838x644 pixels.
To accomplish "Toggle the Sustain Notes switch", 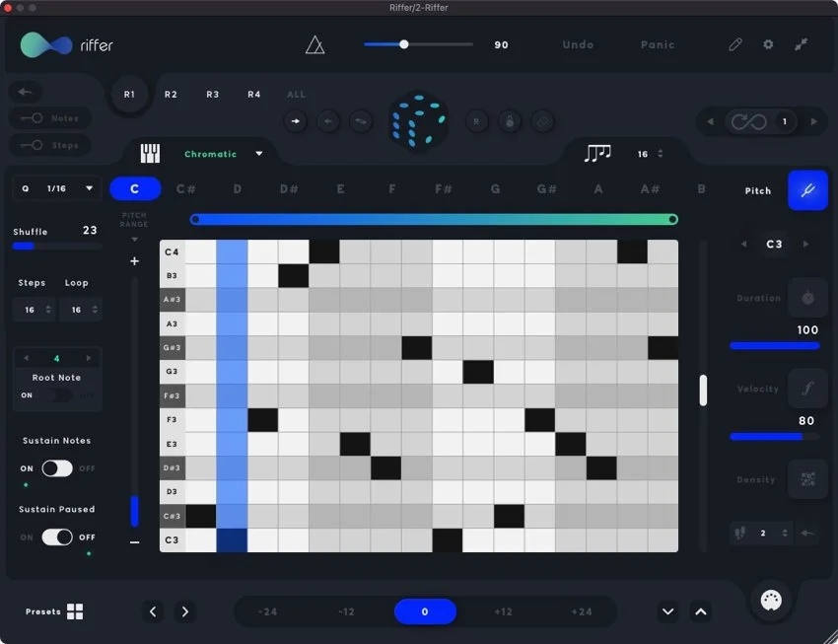I will tap(57, 468).
